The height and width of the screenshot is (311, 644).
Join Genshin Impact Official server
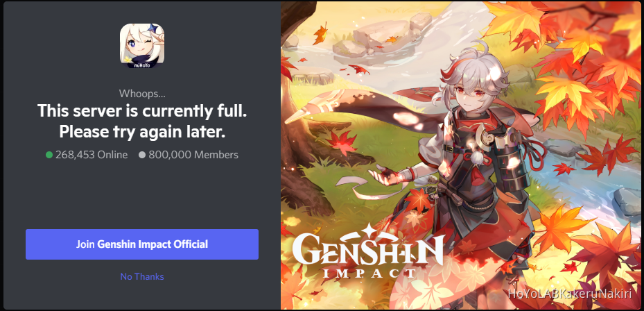click(x=142, y=244)
